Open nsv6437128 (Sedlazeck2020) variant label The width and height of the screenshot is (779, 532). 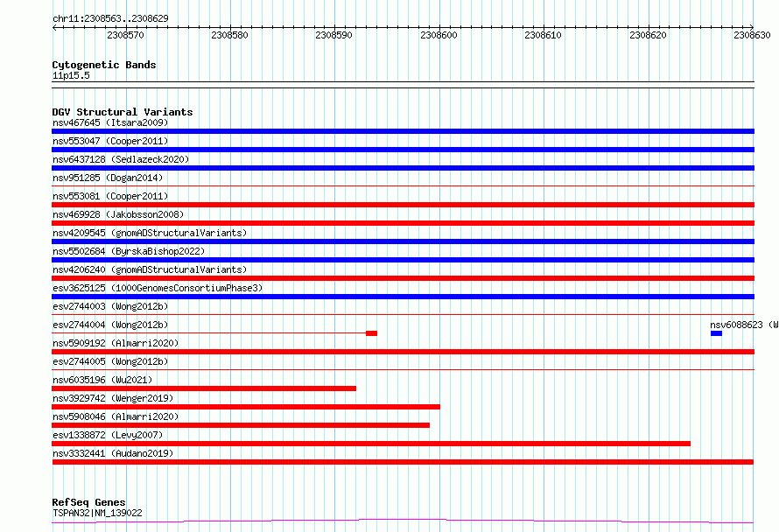coord(121,159)
